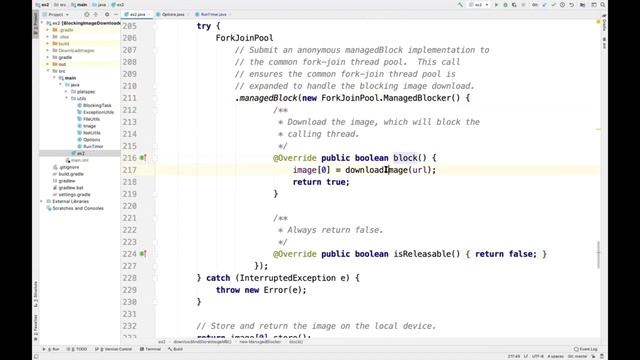Image resolution: width=640 pixels, height=360 pixels.
Task: Click the Show History clock icon
Action: pos(562,5)
